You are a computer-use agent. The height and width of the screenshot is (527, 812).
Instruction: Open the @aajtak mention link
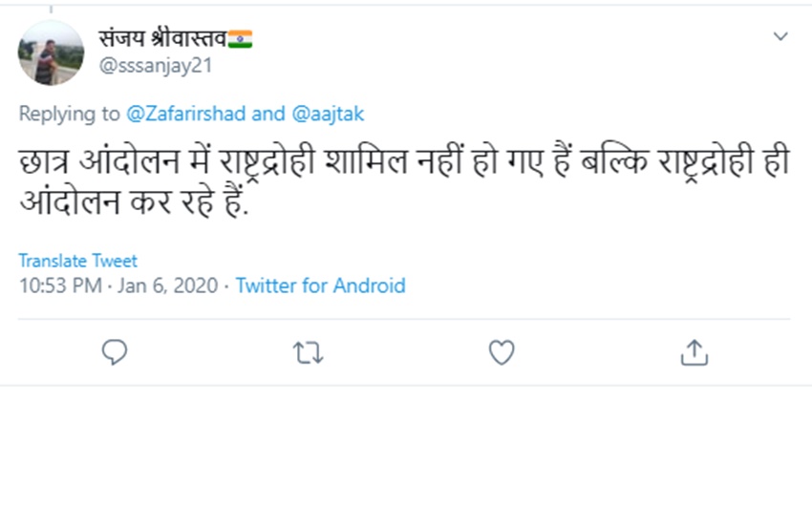[328, 114]
